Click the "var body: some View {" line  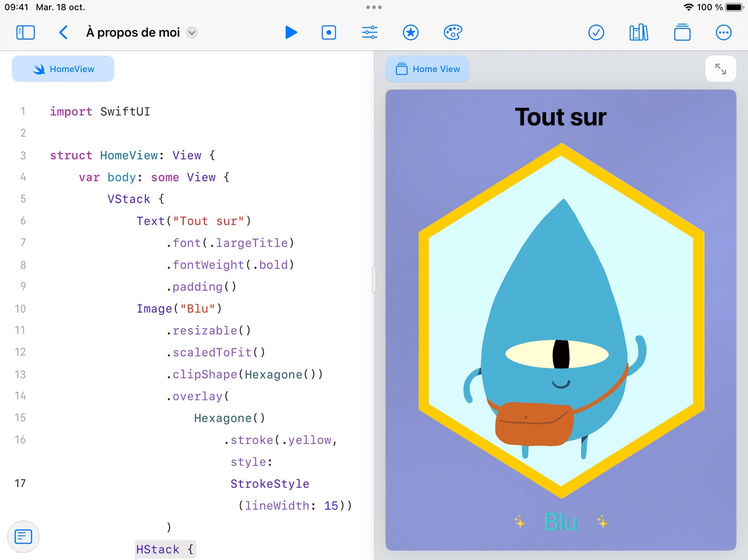[x=154, y=178]
